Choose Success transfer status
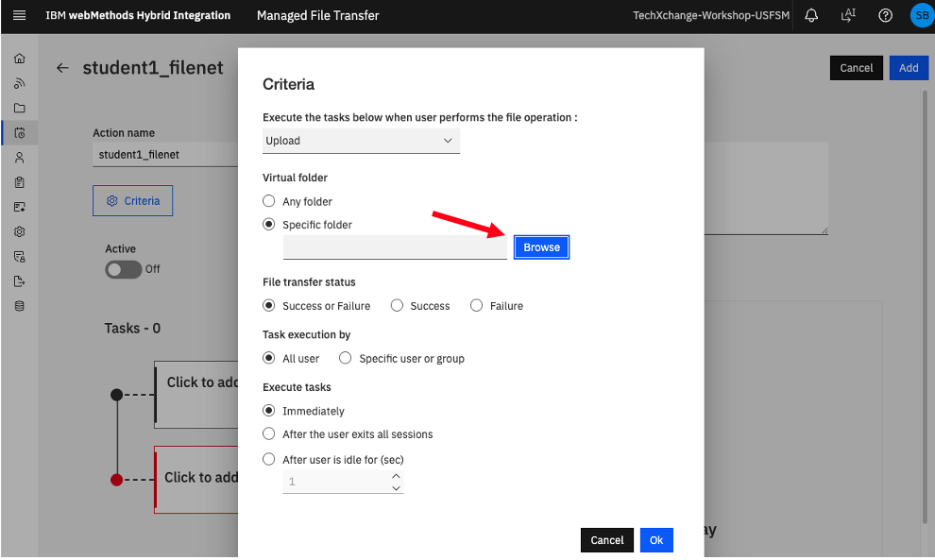This screenshot has height=560, width=935. [x=397, y=305]
